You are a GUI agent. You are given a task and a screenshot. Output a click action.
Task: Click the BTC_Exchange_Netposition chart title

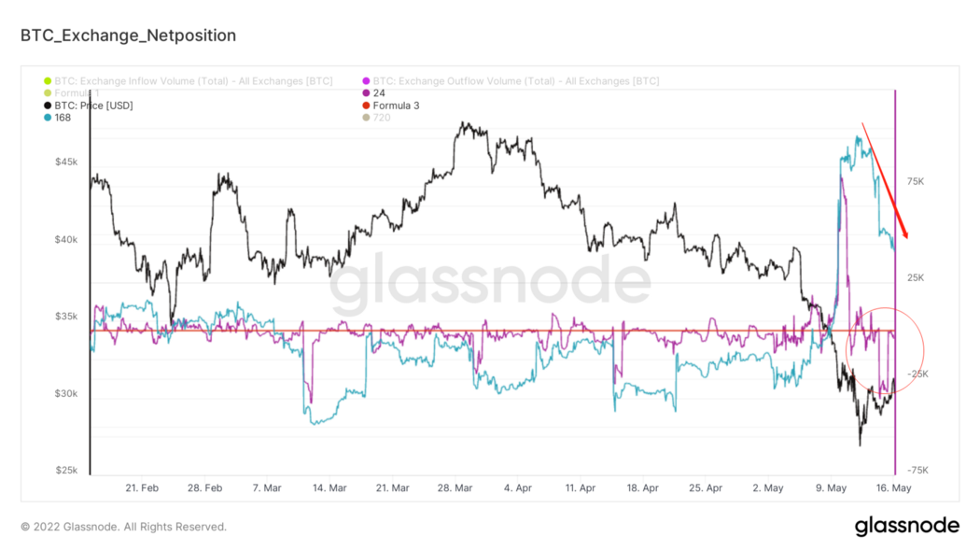128,35
